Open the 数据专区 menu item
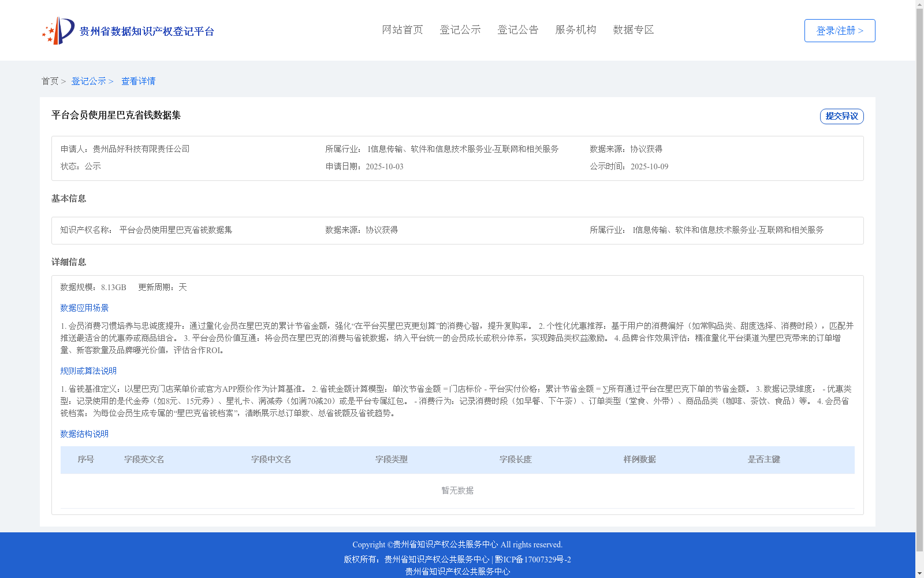The image size is (924, 578). pyautogui.click(x=634, y=30)
